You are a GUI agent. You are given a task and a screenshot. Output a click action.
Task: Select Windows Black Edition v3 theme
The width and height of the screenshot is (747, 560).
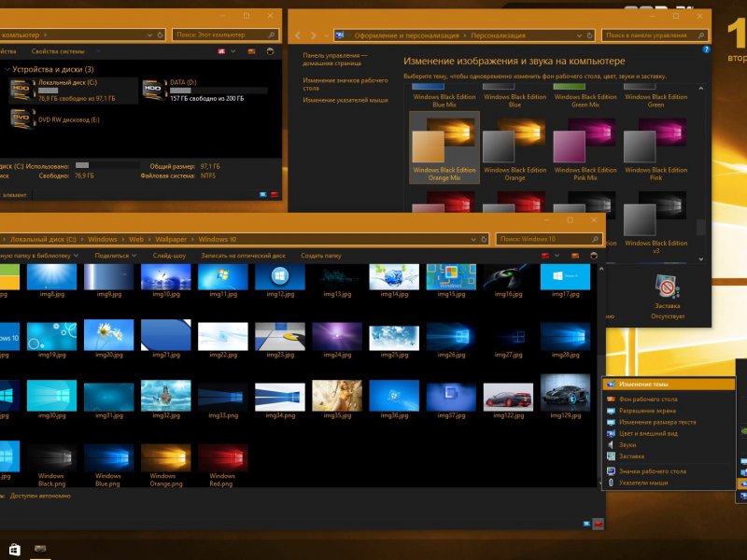click(x=655, y=222)
